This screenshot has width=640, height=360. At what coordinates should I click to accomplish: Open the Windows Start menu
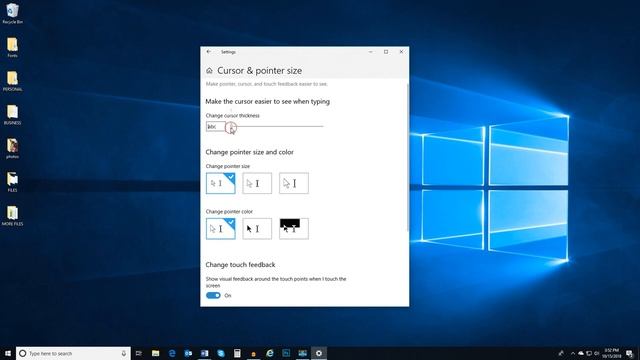pos(8,353)
